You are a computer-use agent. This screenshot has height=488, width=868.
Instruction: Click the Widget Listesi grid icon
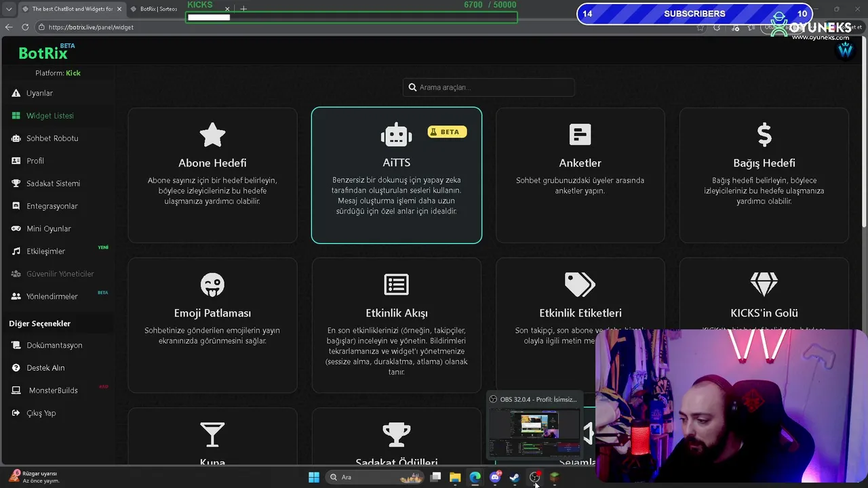[16, 116]
